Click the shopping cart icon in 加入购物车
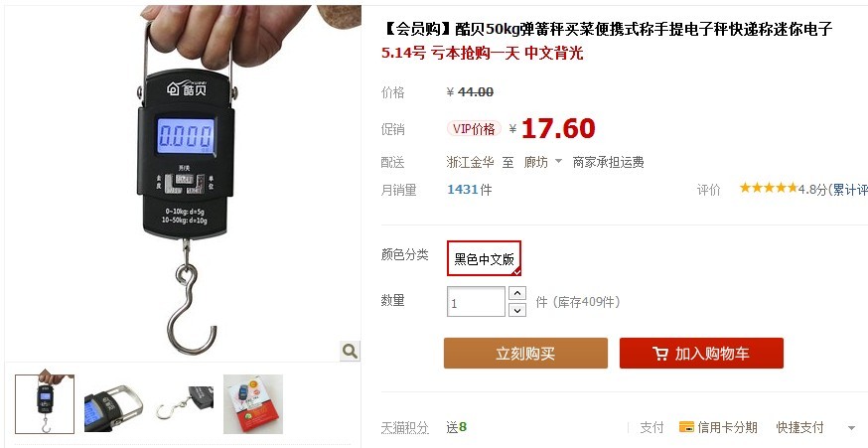868x448 pixels. coord(659,354)
